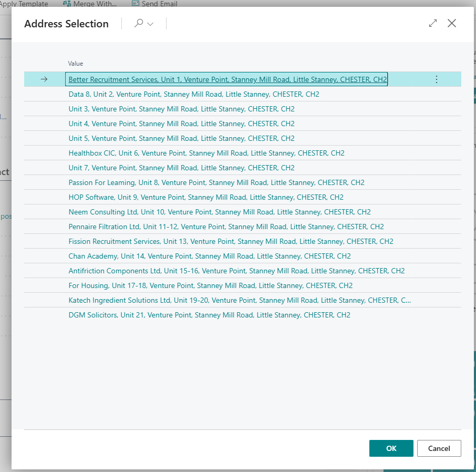Open row options three-dot menu

pyautogui.click(x=436, y=79)
